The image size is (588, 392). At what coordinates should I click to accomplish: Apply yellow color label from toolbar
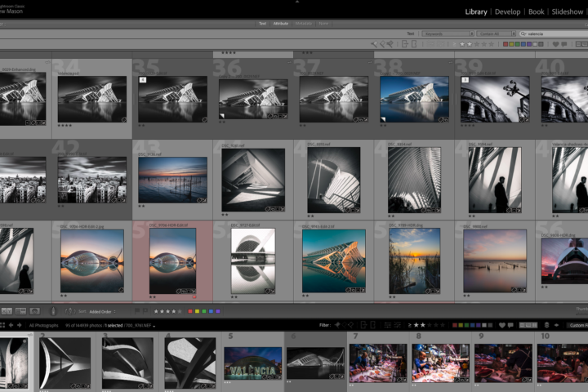coord(198,311)
